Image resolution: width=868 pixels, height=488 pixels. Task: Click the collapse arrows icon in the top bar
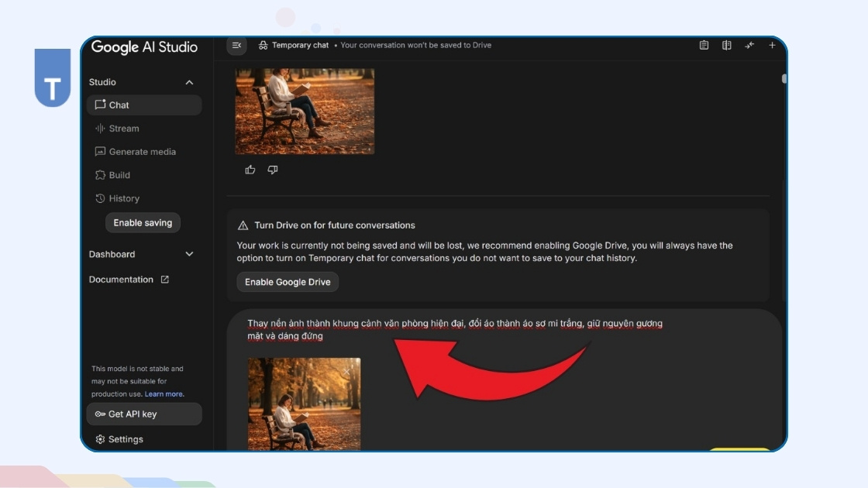tap(749, 46)
